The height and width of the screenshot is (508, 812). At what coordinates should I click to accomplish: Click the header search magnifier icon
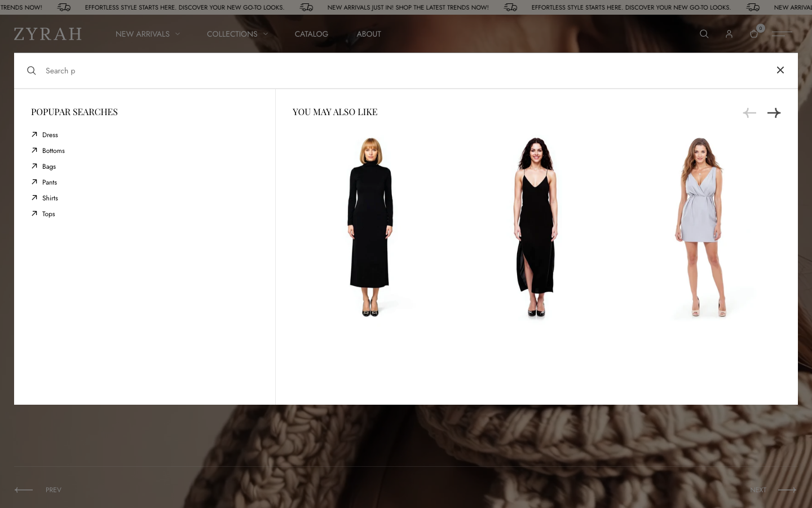click(704, 34)
